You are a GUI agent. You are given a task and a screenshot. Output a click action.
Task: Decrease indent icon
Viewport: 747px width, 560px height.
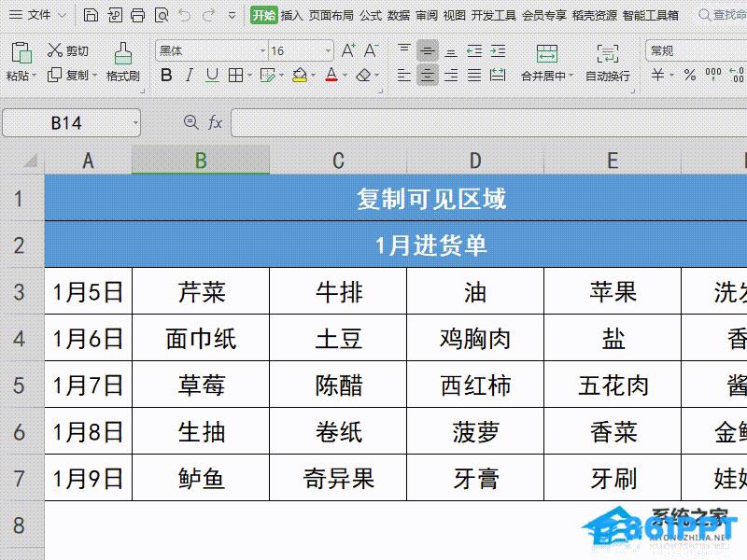tap(474, 50)
